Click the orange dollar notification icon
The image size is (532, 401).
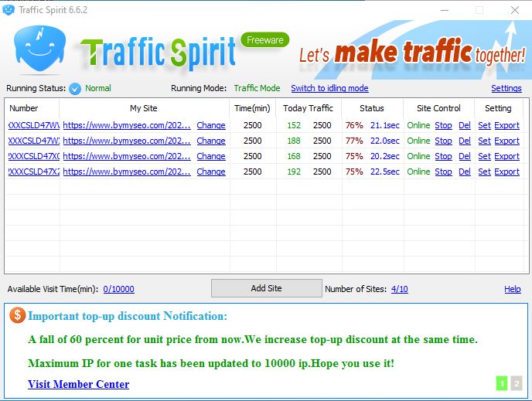17,315
